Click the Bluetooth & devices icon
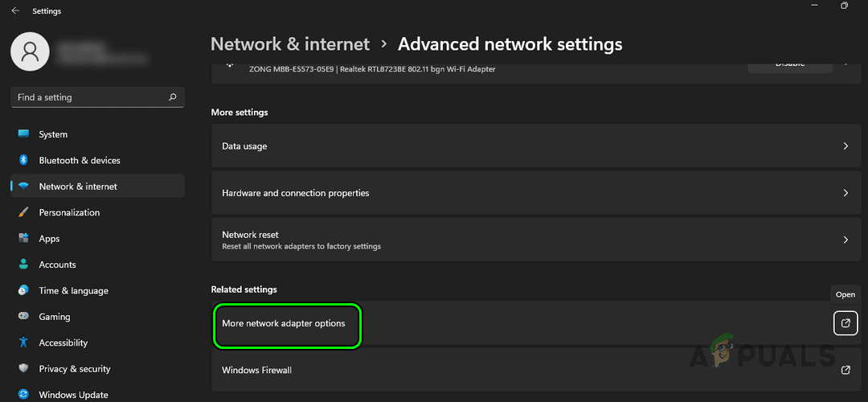868x402 pixels. point(23,160)
